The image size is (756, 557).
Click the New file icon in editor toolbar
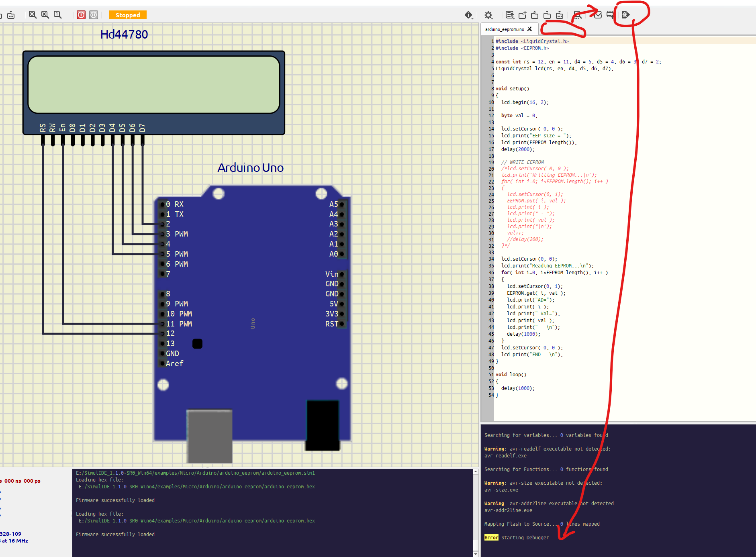tap(522, 15)
